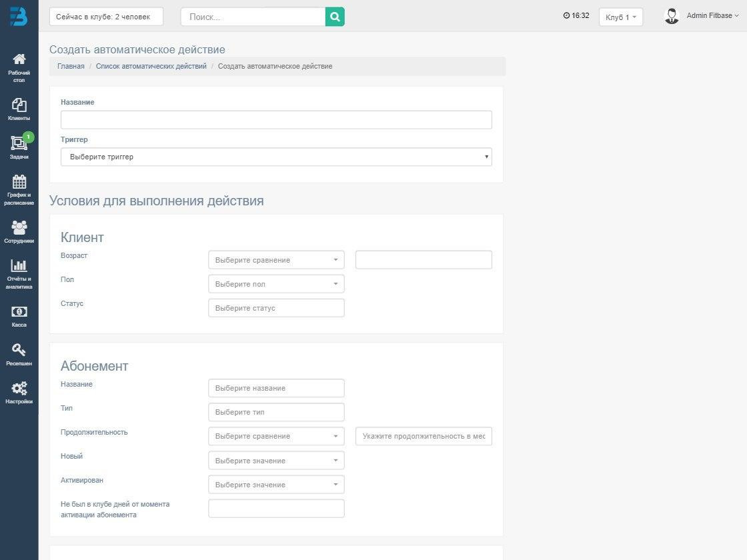Open График и расписание calendar icon
This screenshot has width=747, height=560.
[x=19, y=182]
